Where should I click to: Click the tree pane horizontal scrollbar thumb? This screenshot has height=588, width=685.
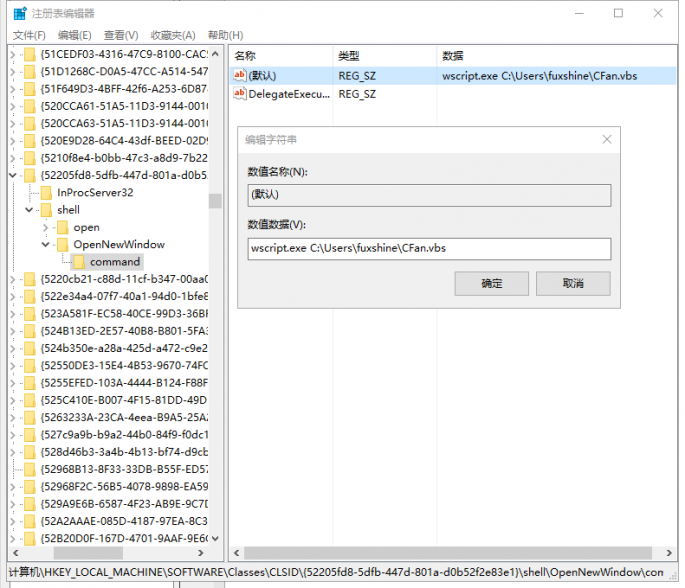(88, 553)
